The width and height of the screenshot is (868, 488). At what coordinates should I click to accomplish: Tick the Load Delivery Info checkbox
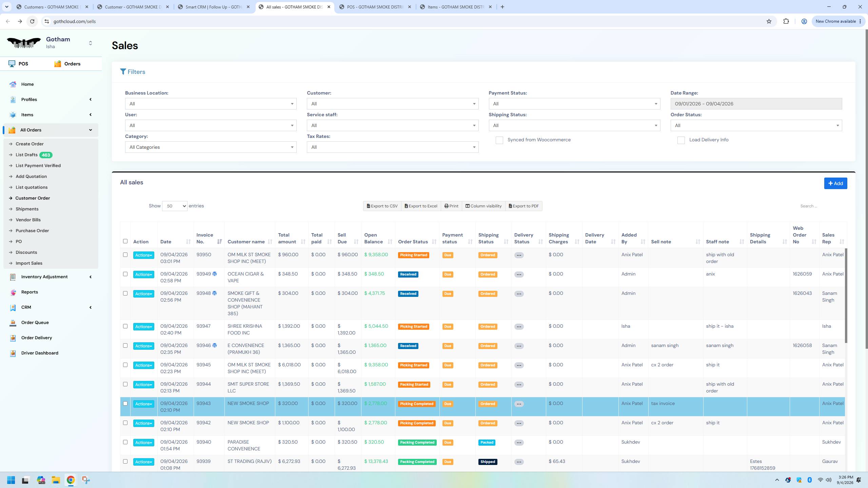coord(681,140)
